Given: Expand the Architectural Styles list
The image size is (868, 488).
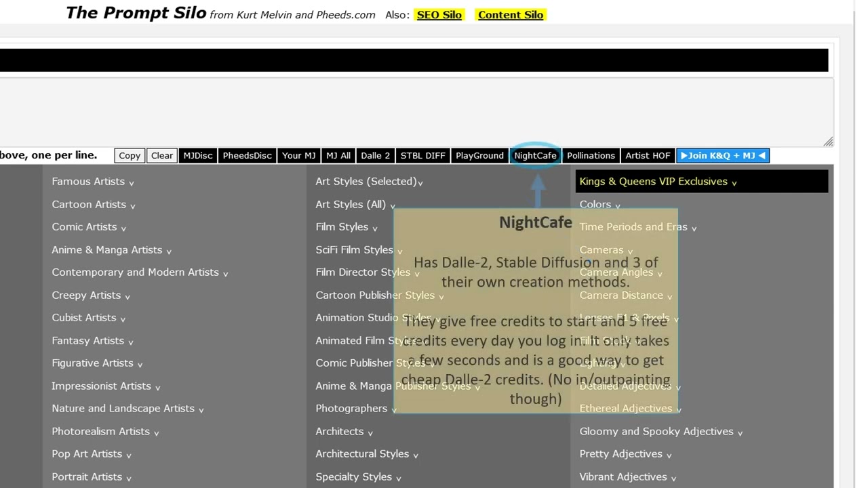Looking at the screenshot, I should coord(367,454).
